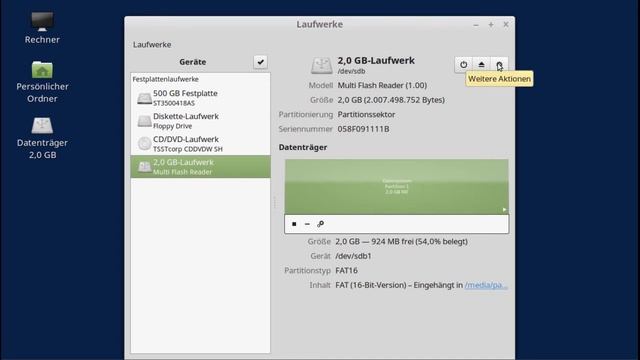The height and width of the screenshot is (360, 640).
Task: Open the Rechner desktop icon
Action: [42, 28]
